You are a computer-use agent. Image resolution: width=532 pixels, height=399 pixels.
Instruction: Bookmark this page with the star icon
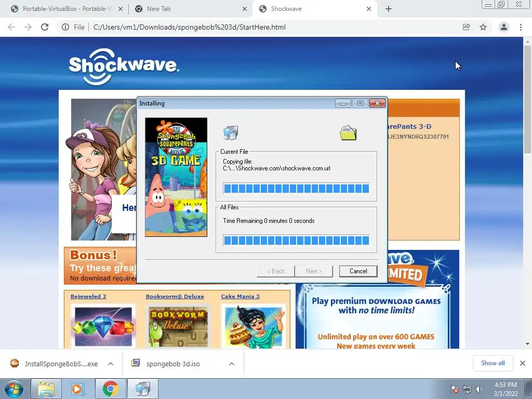[x=483, y=27]
